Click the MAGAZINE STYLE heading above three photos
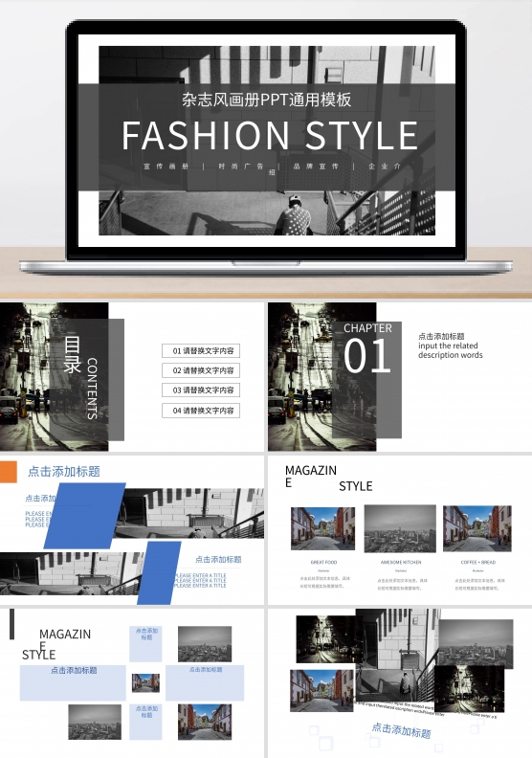The height and width of the screenshot is (758, 532). coord(328,478)
